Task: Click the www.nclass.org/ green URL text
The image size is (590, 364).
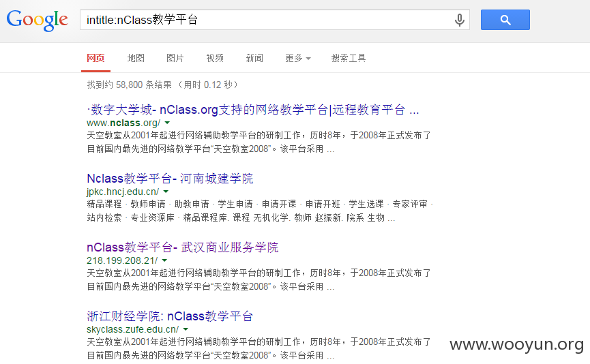Action: (x=123, y=123)
